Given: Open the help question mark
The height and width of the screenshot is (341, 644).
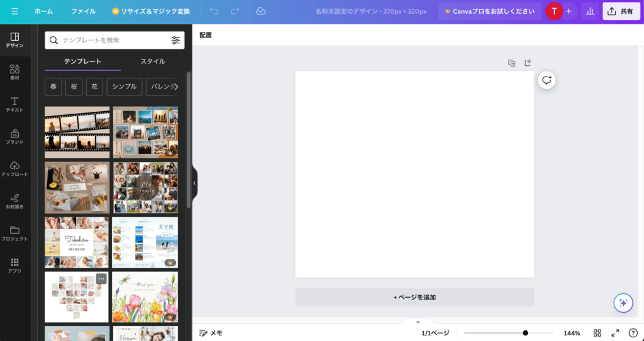Looking at the screenshot, I should pos(633,333).
